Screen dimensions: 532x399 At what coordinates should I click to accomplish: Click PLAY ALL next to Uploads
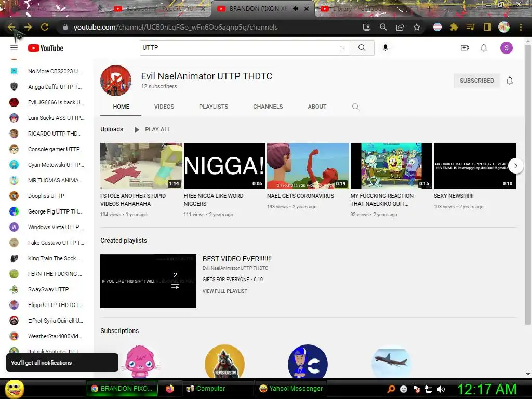(153, 129)
